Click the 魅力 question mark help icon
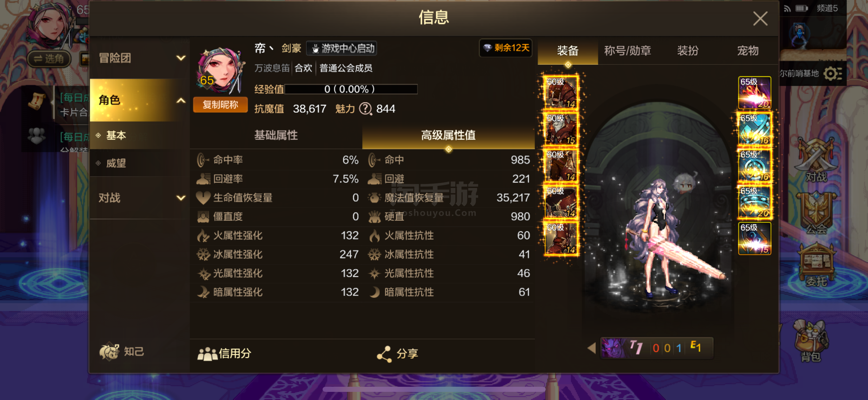 coord(365,109)
